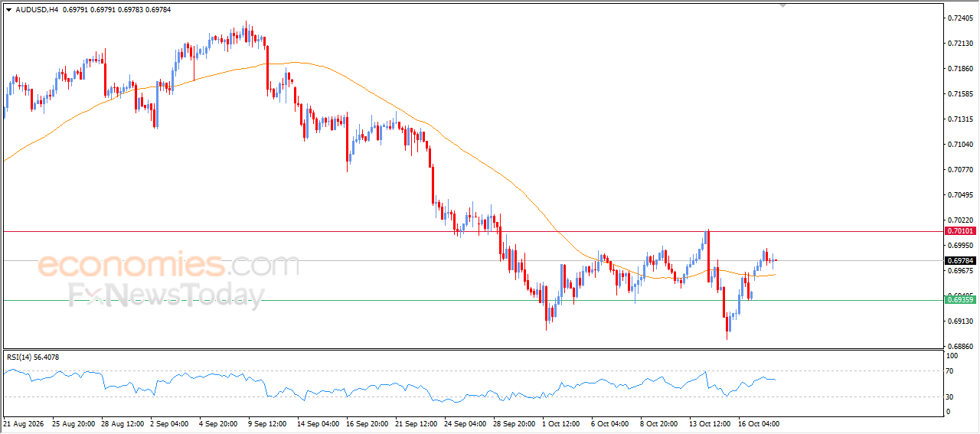This screenshot has width=980, height=434.
Task: Click the 21 Sep 12:00 time label
Action: pyautogui.click(x=416, y=423)
